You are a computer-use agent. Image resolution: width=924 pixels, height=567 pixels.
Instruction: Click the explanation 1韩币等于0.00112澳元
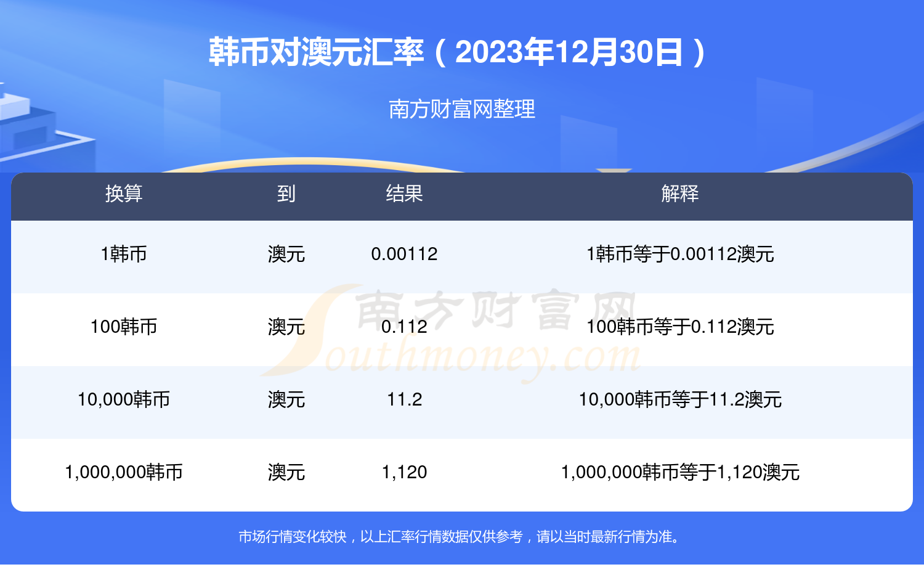680,254
